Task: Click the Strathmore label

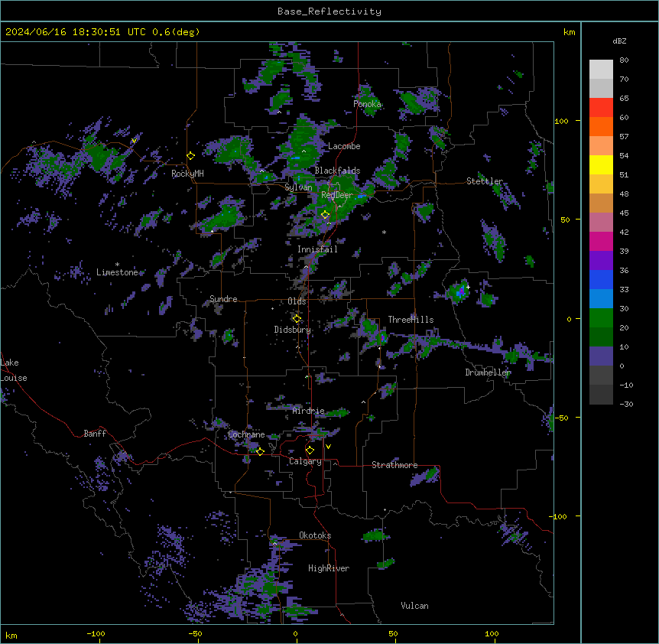Action: [x=394, y=465]
